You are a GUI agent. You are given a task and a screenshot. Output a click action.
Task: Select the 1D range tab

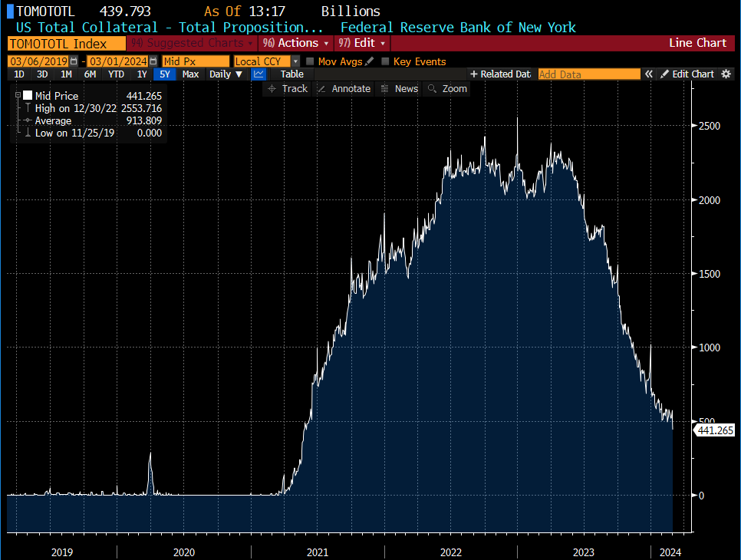19,74
